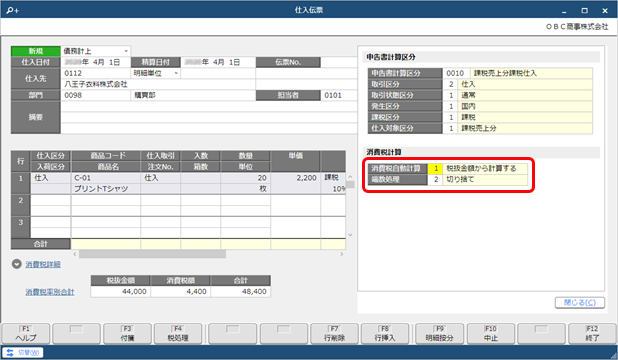Open the 債務計上 dropdown
This screenshot has width=618, height=360.
coord(126,51)
